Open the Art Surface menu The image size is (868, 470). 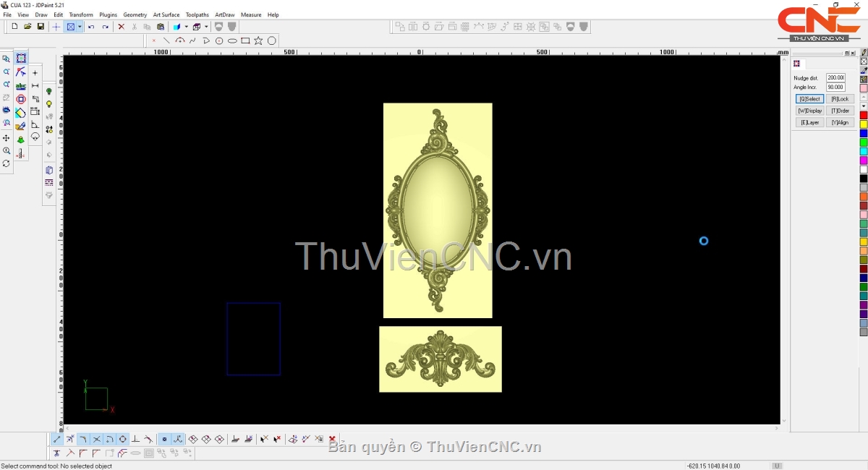point(166,14)
